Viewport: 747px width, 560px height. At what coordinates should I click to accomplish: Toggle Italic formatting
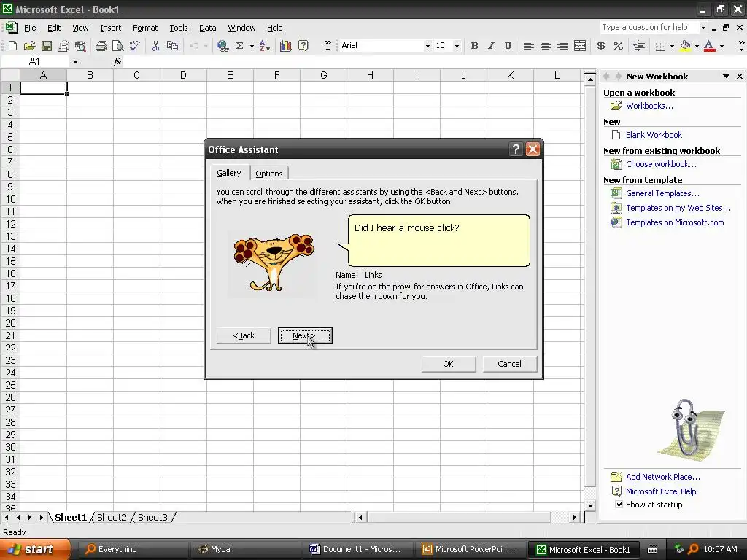[491, 46]
